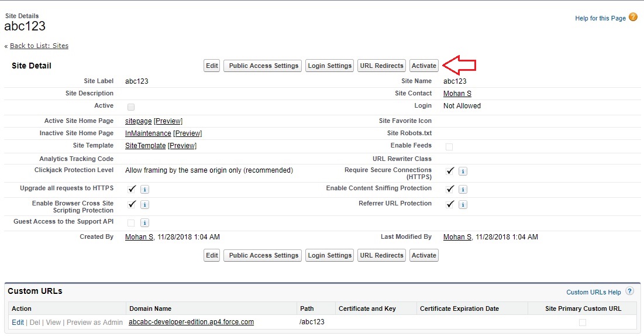Image resolution: width=644 pixels, height=336 pixels.
Task: Open the bottom Login Settings button
Action: (x=329, y=255)
